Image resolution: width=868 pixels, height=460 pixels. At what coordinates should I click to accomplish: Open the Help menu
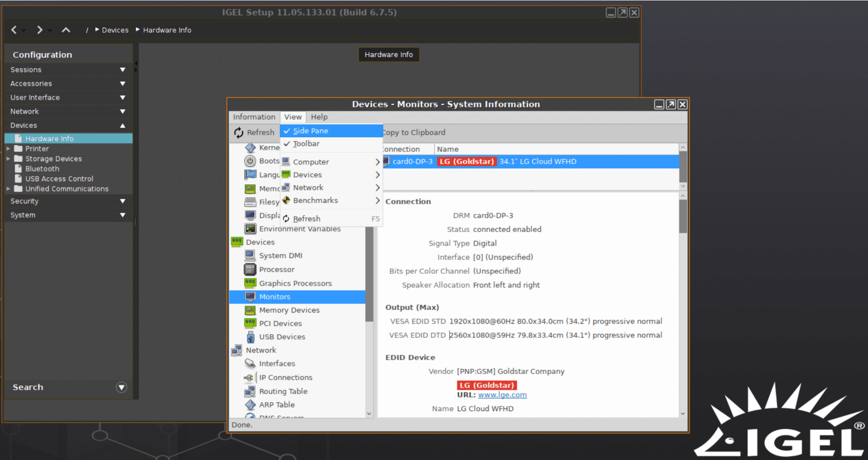(x=319, y=117)
